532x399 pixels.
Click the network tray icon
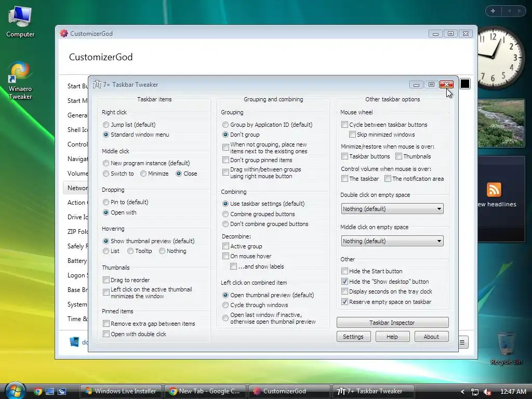coord(475,392)
